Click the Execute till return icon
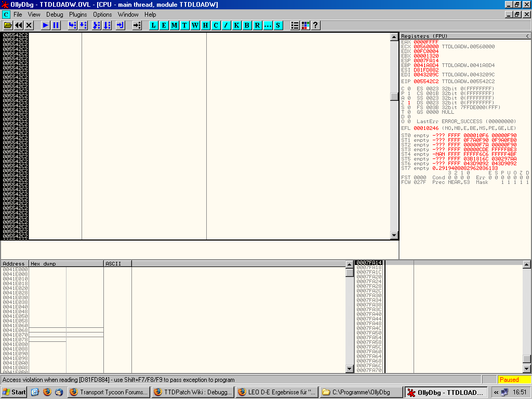Image resolution: width=532 pixels, height=399 pixels. pyautogui.click(x=121, y=25)
